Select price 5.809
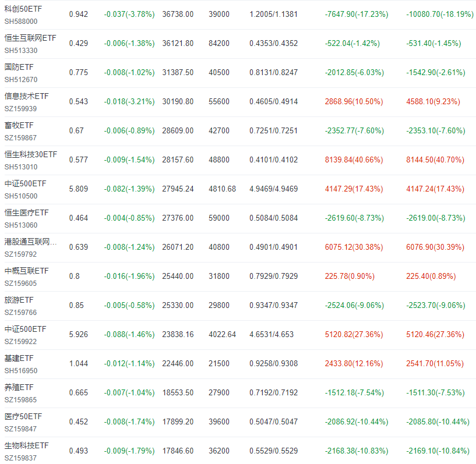Viewport: 476px width, 464px height. 79,189
